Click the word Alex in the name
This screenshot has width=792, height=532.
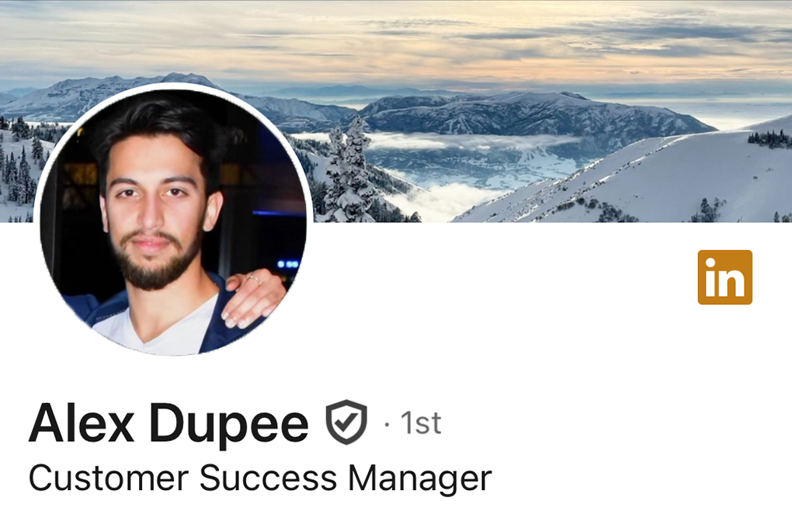tap(82, 422)
